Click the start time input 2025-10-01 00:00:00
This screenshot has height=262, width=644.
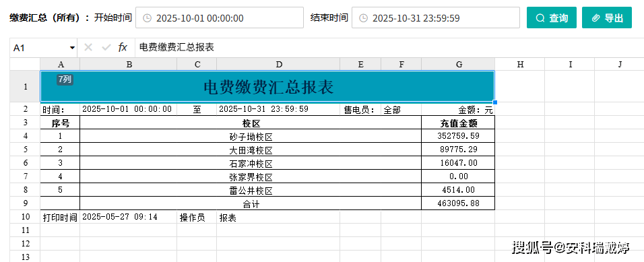220,18
